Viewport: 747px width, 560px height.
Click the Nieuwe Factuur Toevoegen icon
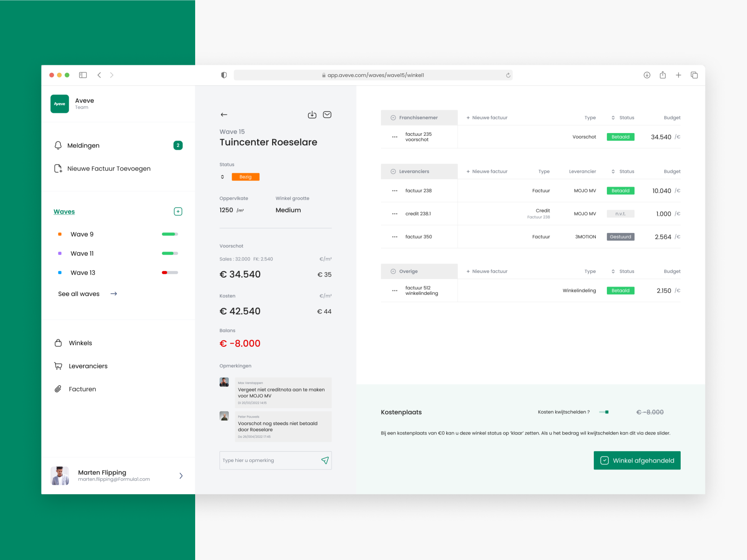click(57, 168)
